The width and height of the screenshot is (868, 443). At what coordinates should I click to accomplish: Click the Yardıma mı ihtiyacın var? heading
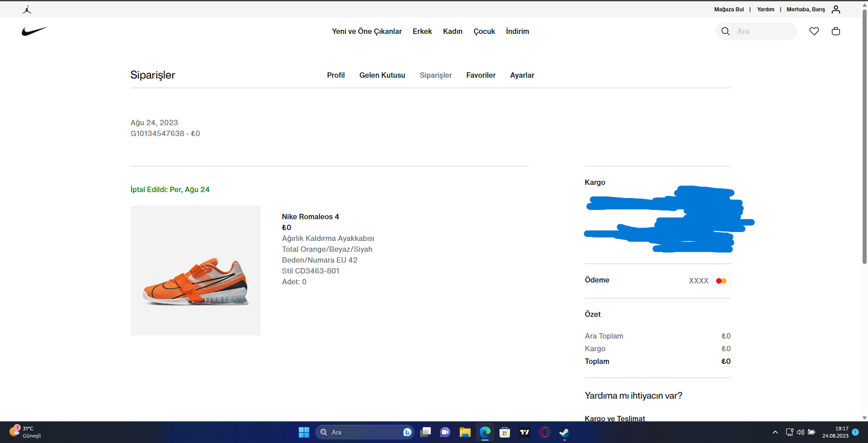pyautogui.click(x=633, y=396)
